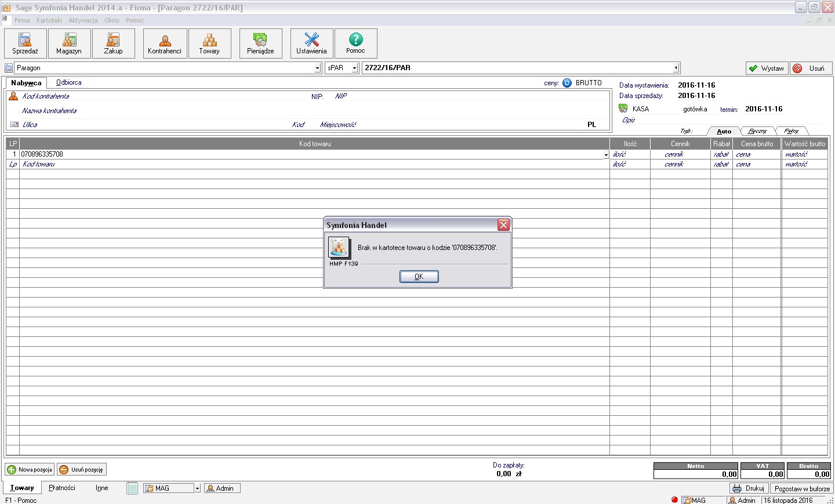Viewport: 835px width, 504px height.
Task: Click the Drukuj button
Action: (749, 488)
